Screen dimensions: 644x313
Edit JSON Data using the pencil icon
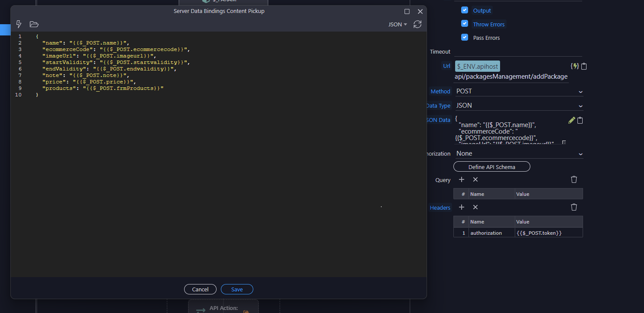click(571, 120)
